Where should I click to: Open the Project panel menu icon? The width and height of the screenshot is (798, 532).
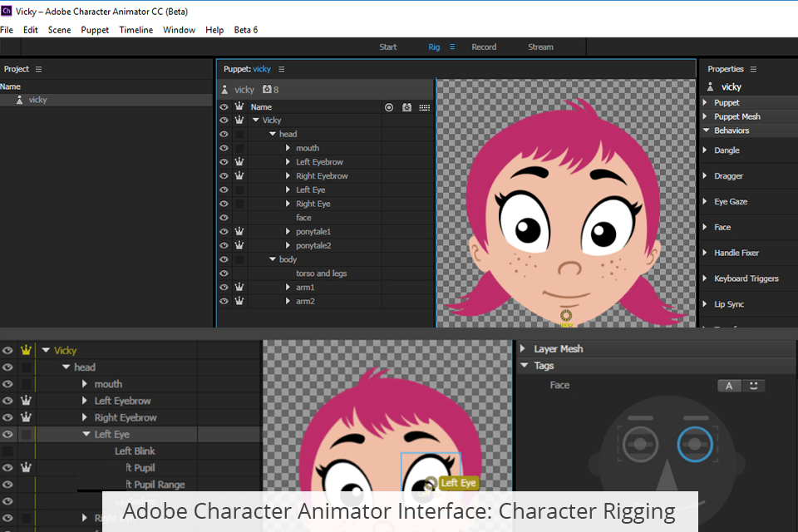pyautogui.click(x=39, y=69)
